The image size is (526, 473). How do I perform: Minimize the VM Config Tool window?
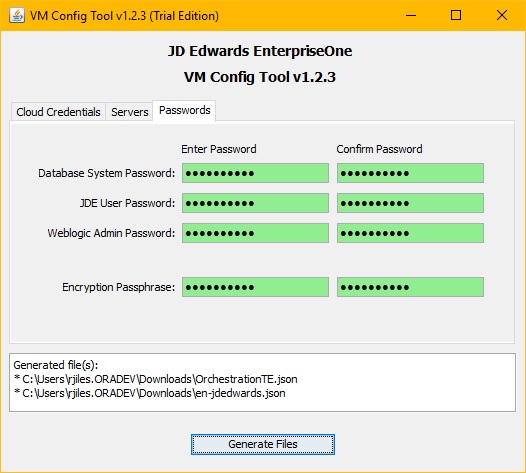(x=411, y=15)
